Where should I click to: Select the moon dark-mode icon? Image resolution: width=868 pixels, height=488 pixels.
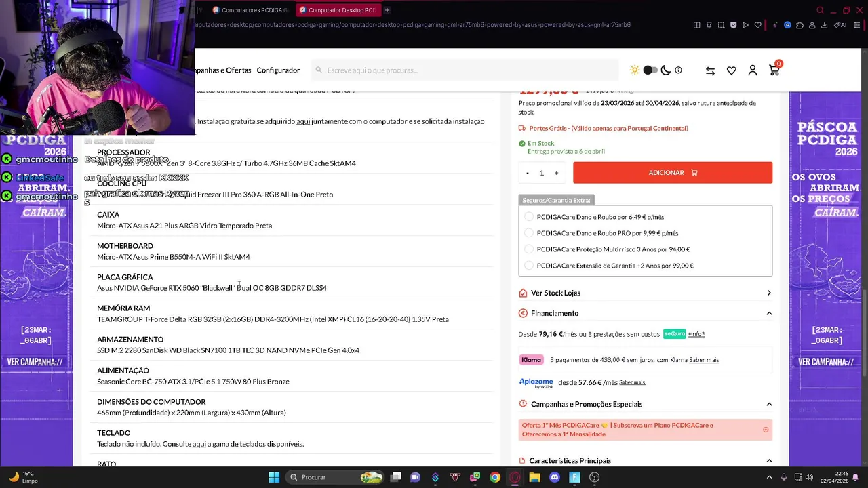(x=666, y=70)
